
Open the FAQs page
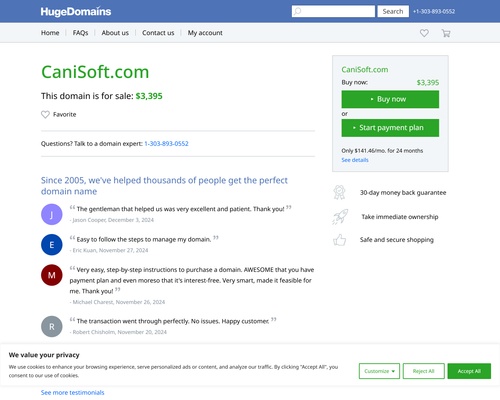(x=80, y=33)
